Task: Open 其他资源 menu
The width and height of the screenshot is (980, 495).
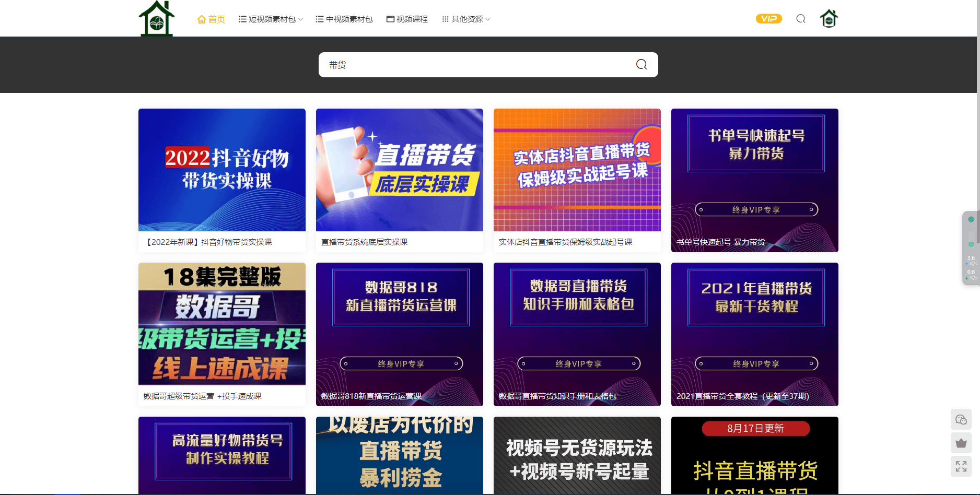Action: coord(466,19)
